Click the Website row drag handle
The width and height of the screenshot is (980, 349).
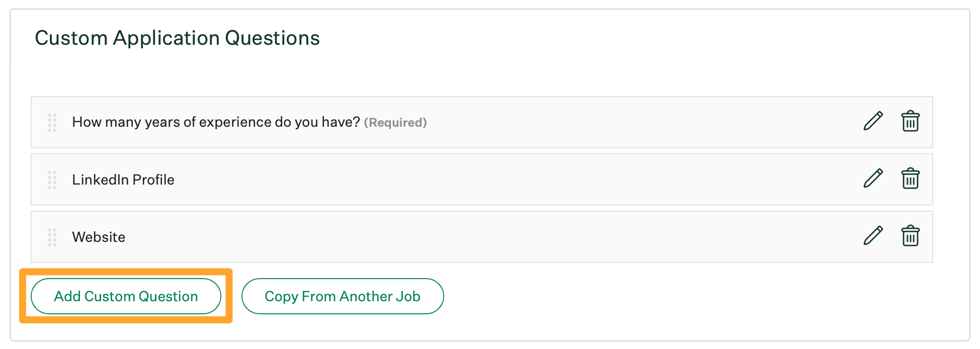coord(52,237)
